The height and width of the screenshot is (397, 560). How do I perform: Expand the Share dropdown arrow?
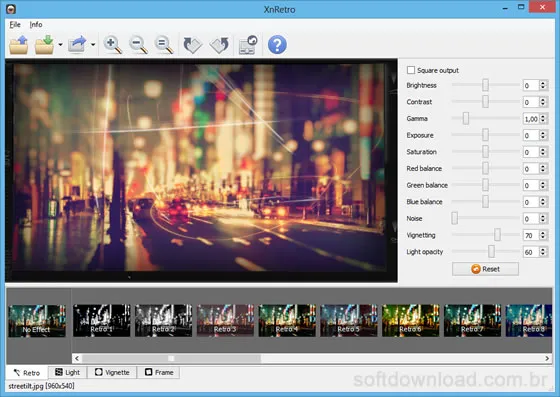coord(93,45)
